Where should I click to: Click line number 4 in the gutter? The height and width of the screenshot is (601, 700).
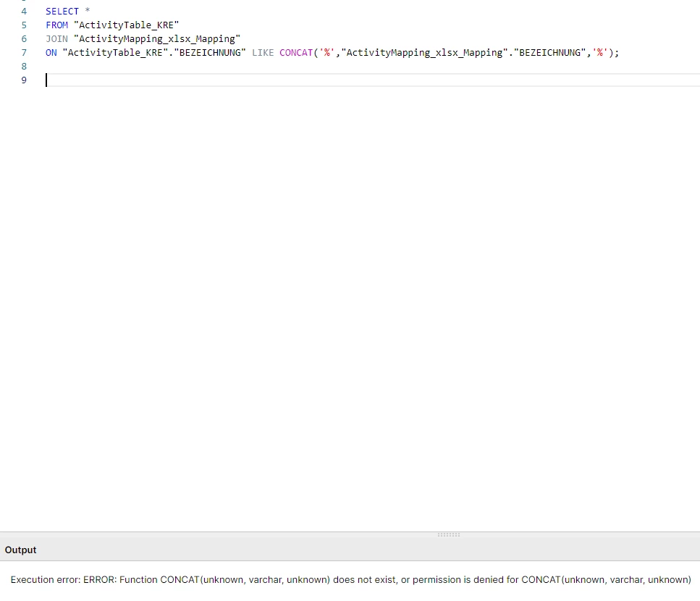point(24,11)
